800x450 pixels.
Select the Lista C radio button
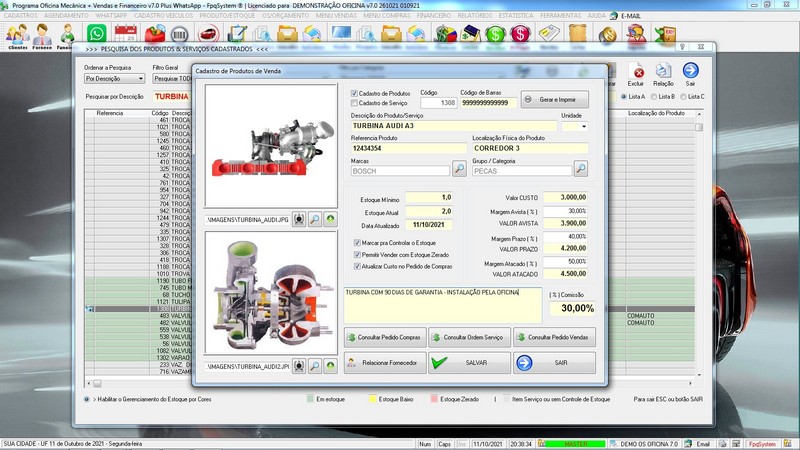point(683,96)
